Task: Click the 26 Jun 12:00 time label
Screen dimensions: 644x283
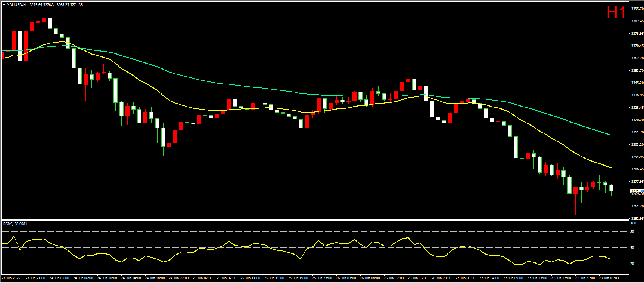Action: coord(394,278)
